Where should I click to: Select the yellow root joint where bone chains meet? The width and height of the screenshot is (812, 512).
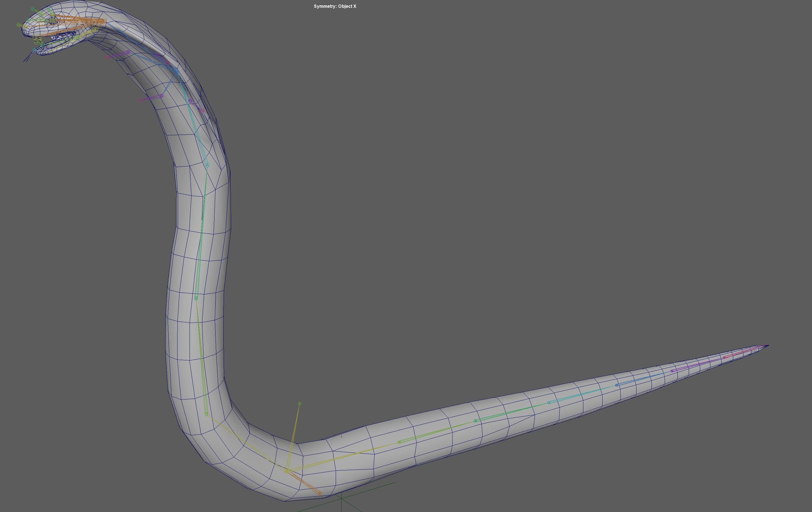pos(286,471)
